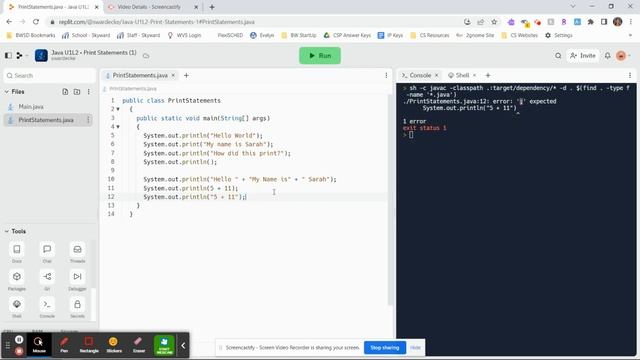Viewport: 640px width, 360px height.
Task: Switch to the Shell tab
Action: pos(462,76)
